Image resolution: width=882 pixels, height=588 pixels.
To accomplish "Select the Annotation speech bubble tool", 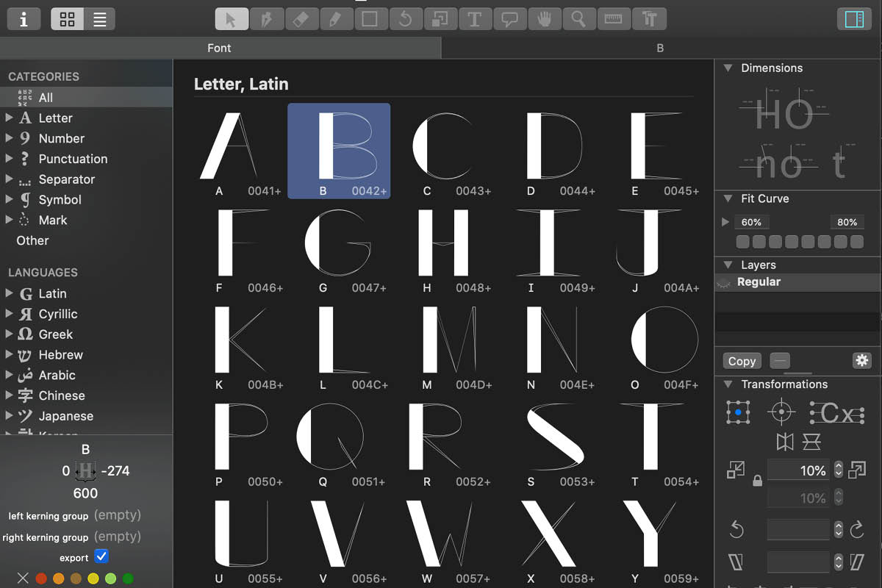I will [509, 19].
